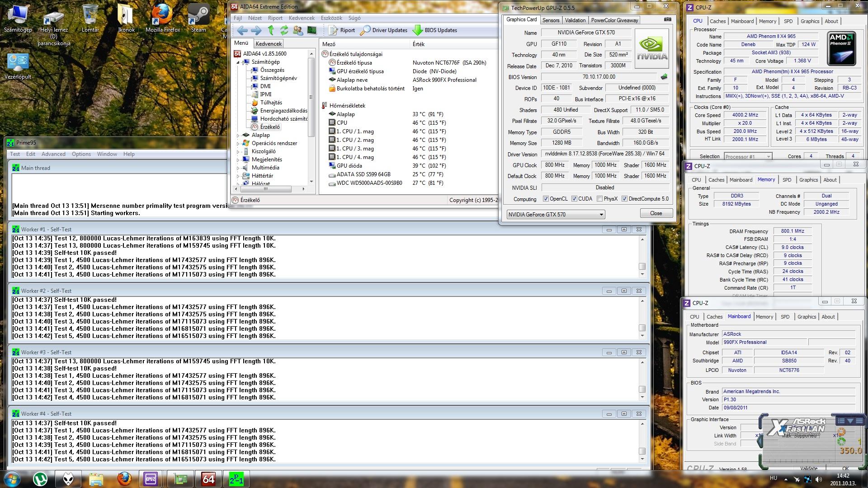The image size is (868, 488).
Task: Open Riport in AIDA64 toolbar
Action: pyautogui.click(x=342, y=30)
